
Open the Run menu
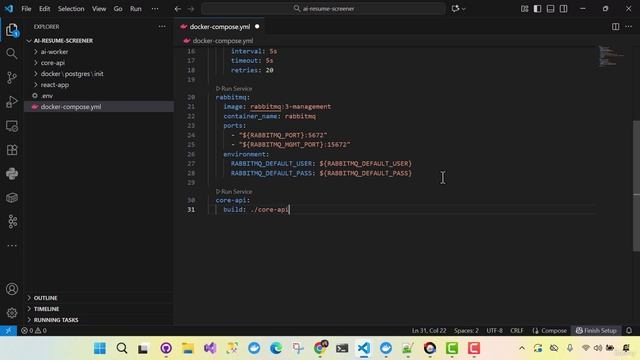tap(136, 9)
